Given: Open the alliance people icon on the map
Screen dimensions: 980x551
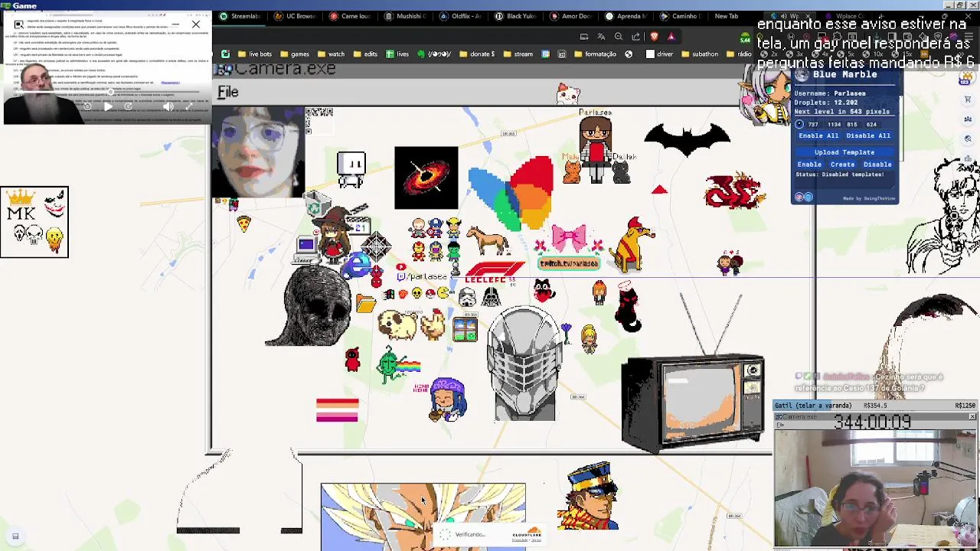Looking at the screenshot, I should (968, 119).
